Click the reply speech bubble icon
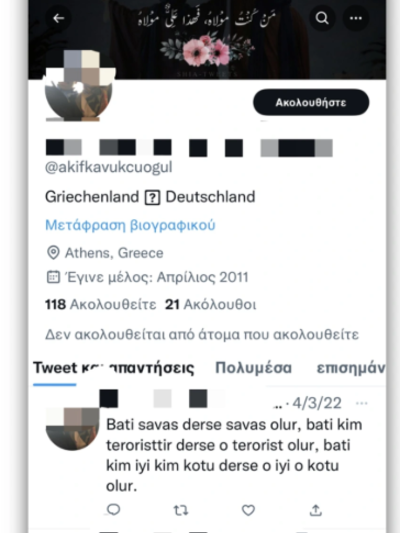 tap(114, 509)
